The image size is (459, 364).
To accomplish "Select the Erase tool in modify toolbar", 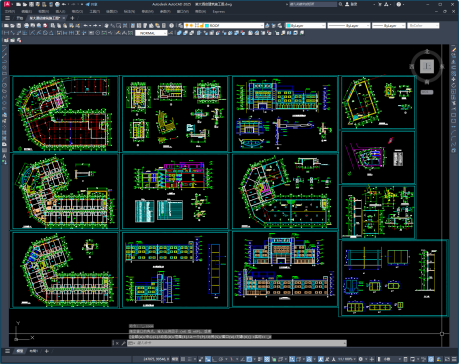I will point(454,49).
